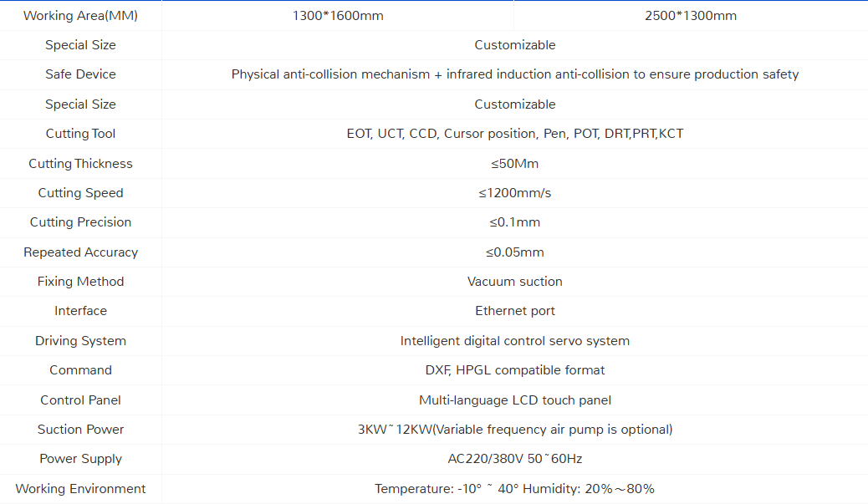Click the Suction Power label

[80, 430]
